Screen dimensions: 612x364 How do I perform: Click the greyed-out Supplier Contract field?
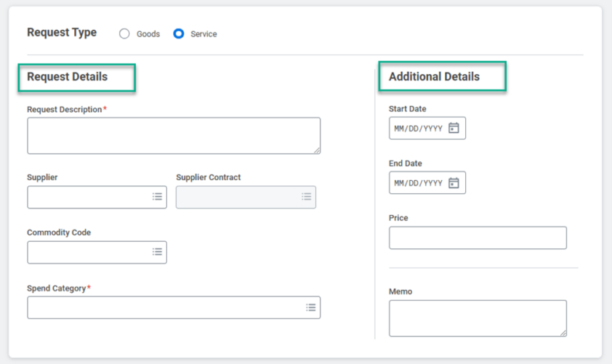pos(236,197)
